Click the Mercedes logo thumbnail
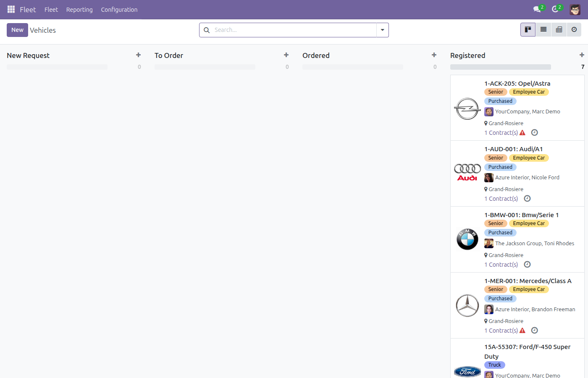Viewport: 588px width, 378px height. [x=467, y=305]
